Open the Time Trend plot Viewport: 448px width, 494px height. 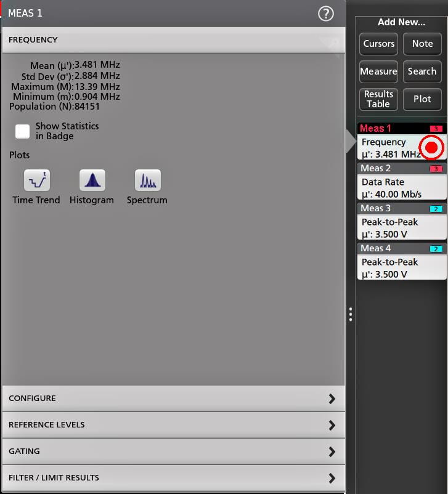click(36, 181)
